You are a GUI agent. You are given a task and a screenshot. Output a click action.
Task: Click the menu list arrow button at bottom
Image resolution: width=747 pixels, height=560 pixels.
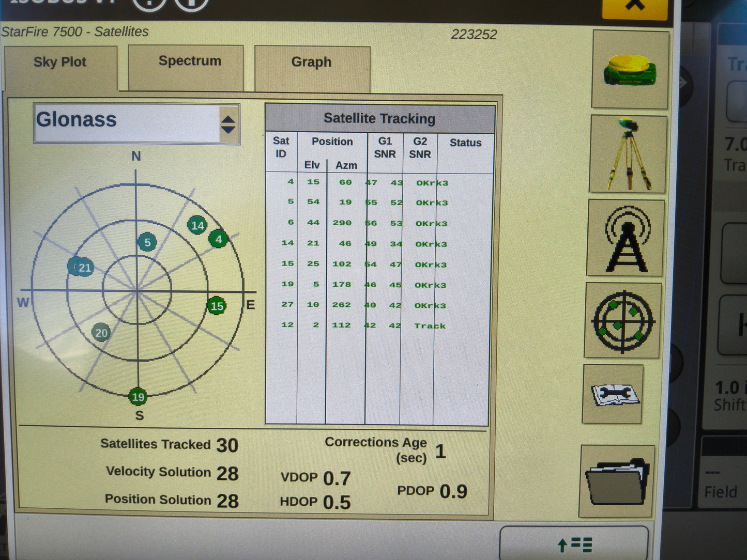tap(574, 543)
